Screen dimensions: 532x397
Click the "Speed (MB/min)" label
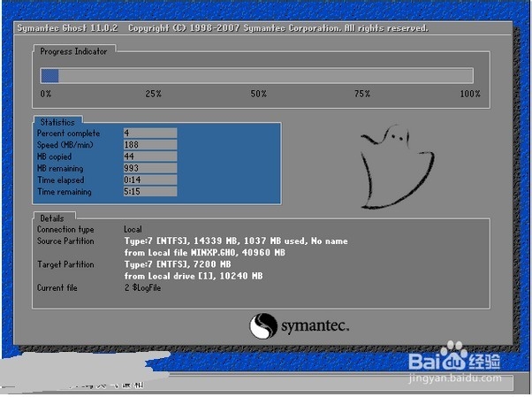pos(65,145)
